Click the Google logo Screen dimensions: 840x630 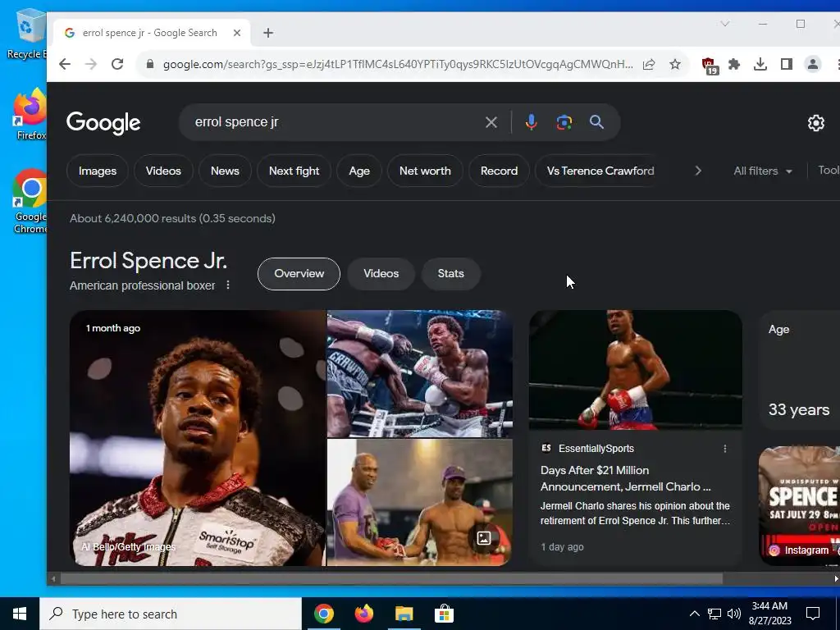click(103, 123)
